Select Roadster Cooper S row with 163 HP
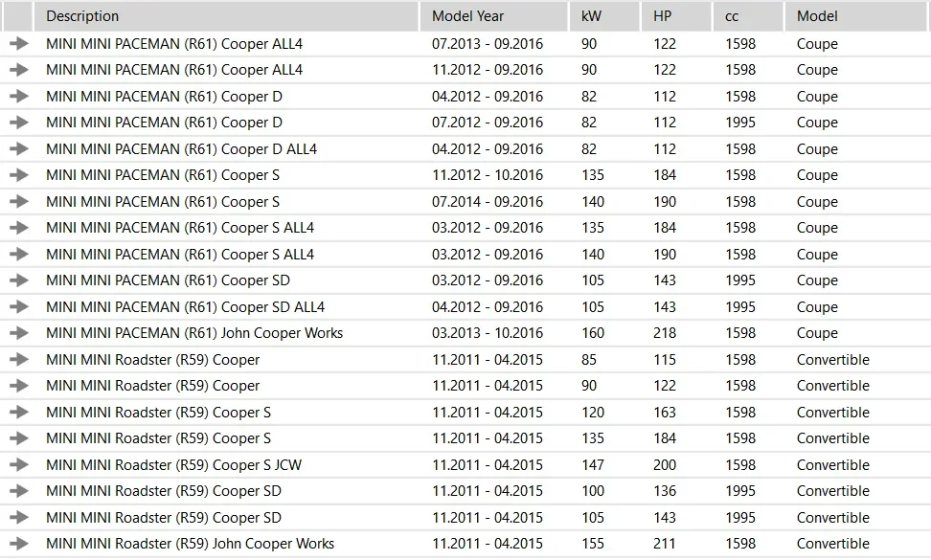931x560 pixels. (465, 413)
